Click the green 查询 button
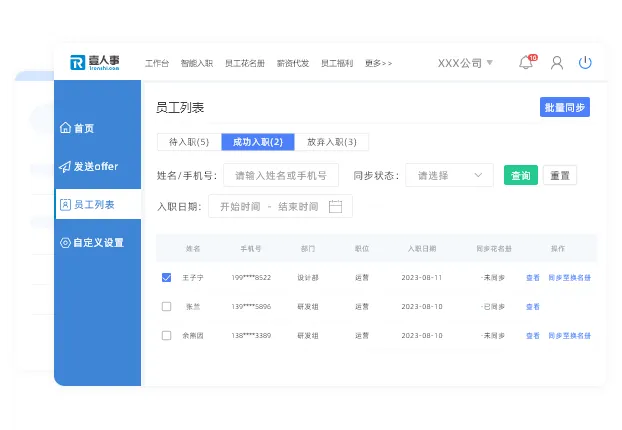 pyautogui.click(x=521, y=175)
